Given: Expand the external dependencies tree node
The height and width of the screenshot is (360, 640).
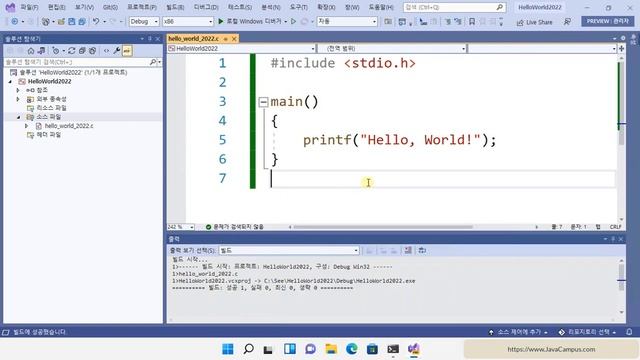Looking at the screenshot, I should point(18,99).
